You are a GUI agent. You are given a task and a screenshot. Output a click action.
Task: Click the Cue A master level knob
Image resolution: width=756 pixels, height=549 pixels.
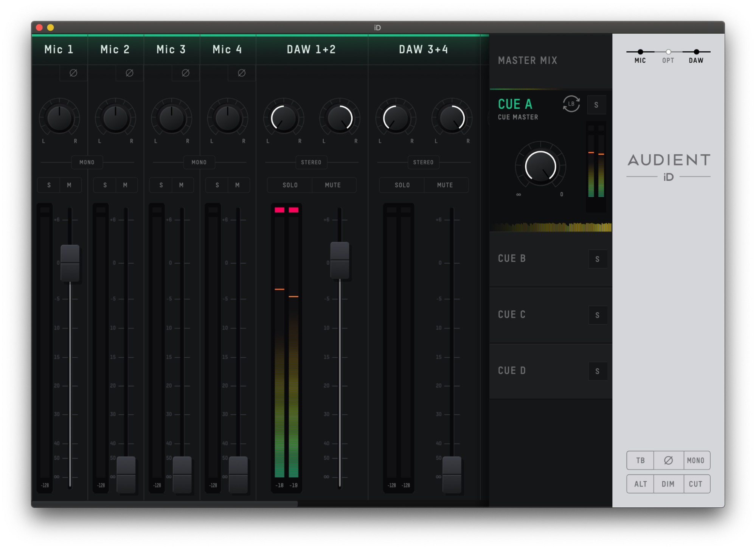click(x=540, y=167)
